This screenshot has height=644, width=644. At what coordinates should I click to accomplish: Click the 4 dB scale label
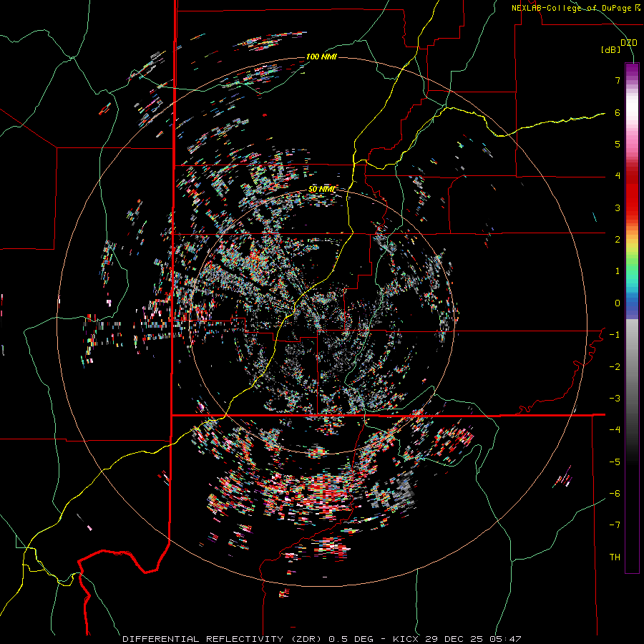click(618, 176)
